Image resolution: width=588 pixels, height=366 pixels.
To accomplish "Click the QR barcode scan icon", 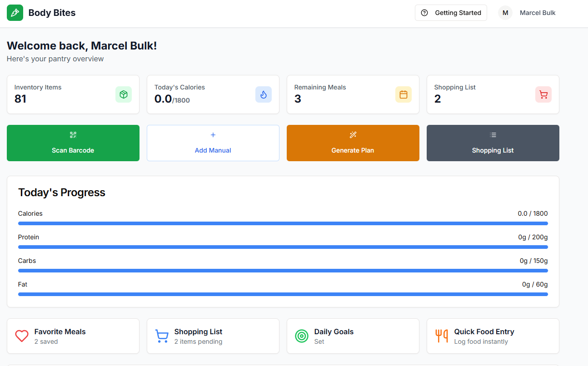I will pos(73,135).
